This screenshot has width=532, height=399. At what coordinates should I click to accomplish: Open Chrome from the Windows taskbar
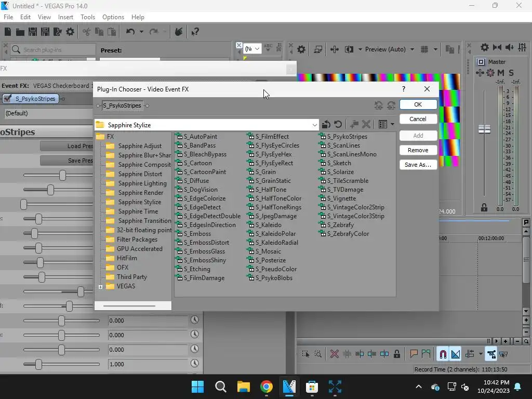click(267, 387)
